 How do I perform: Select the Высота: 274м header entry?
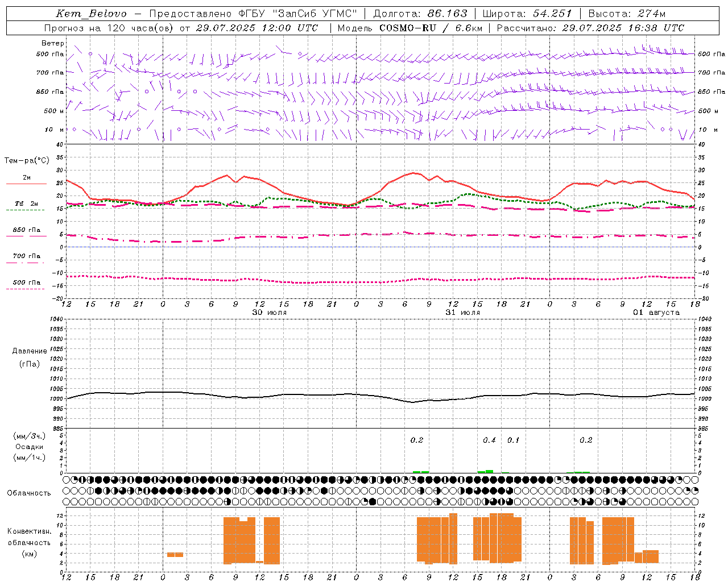tap(627, 14)
